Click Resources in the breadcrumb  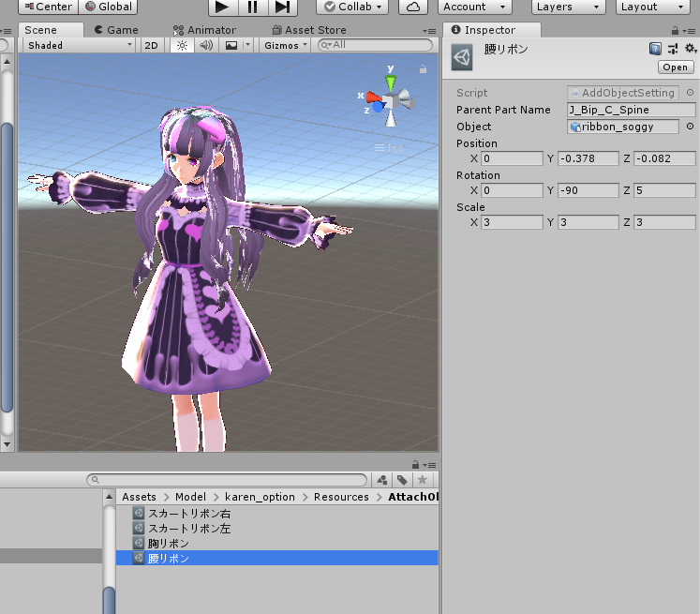[341, 497]
